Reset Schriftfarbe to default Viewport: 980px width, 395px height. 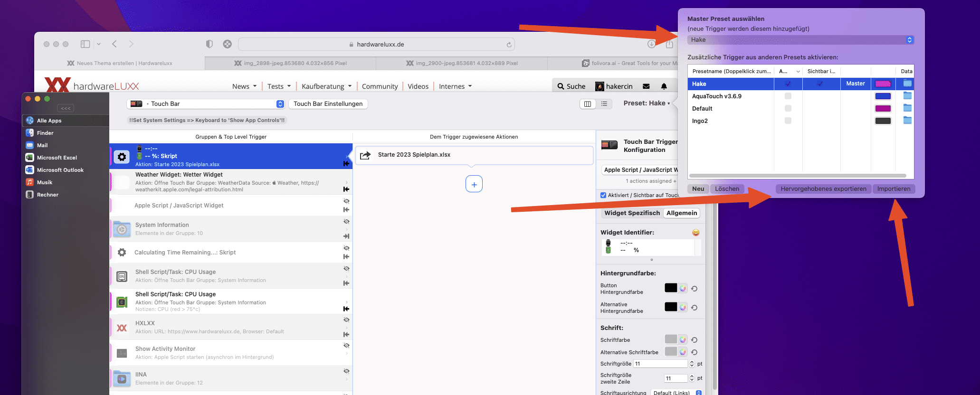point(694,340)
